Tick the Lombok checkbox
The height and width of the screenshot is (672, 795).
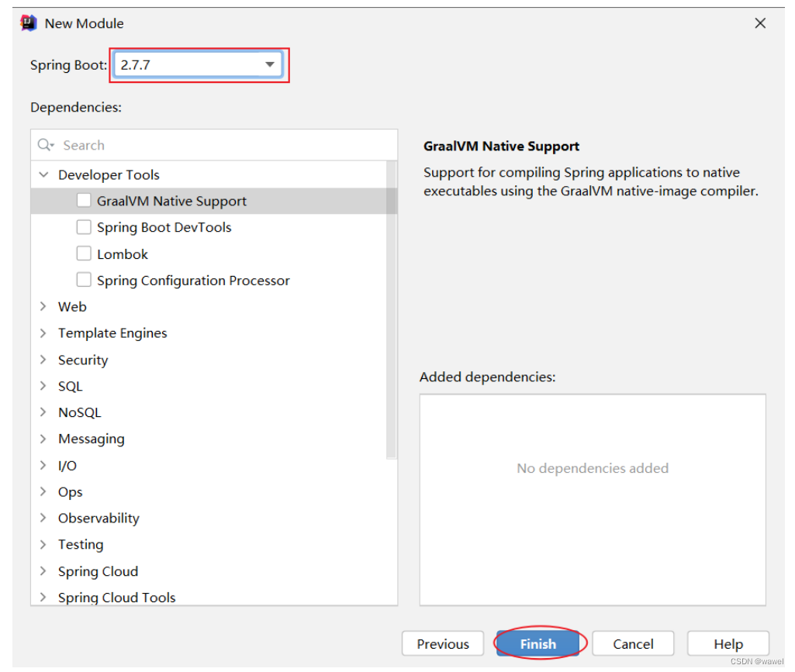point(84,253)
